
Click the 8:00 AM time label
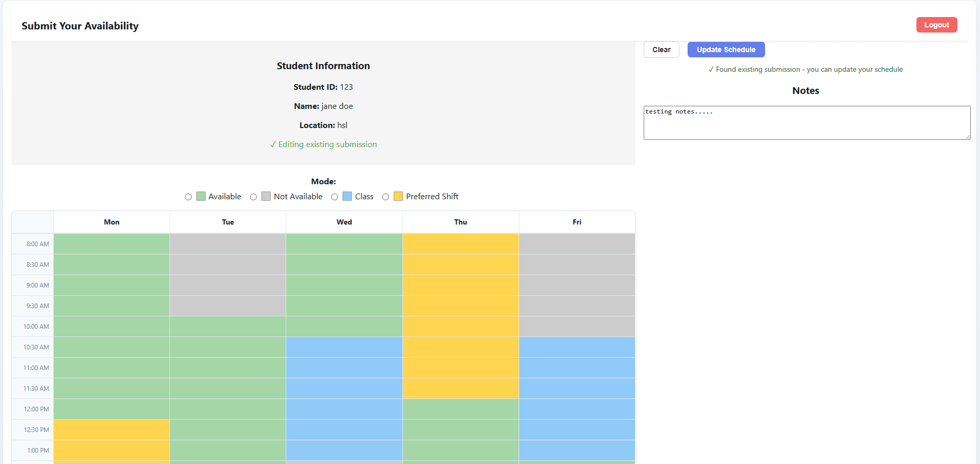pyautogui.click(x=38, y=244)
